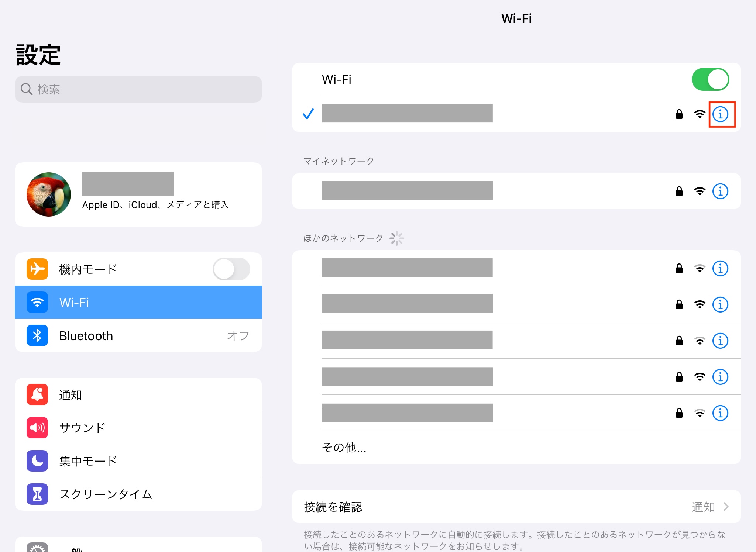The image size is (756, 552).
Task: Open Apple ID, iCloud account row
Action: tap(138, 194)
